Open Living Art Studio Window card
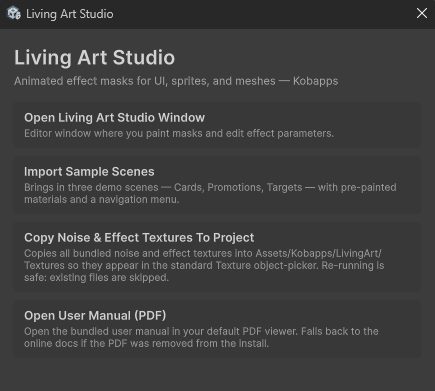This screenshot has width=435, height=391. click(x=217, y=125)
